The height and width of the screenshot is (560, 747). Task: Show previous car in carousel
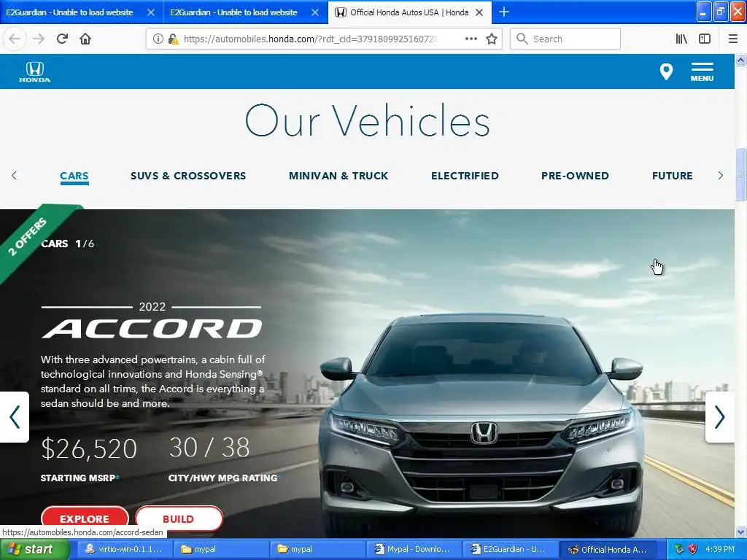click(x=15, y=416)
